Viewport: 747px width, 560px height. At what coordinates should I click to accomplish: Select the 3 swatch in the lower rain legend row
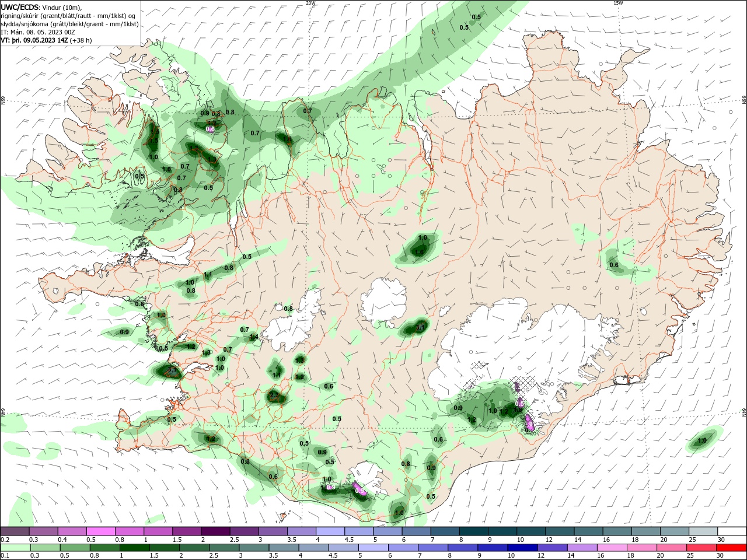pyautogui.click(x=254, y=548)
